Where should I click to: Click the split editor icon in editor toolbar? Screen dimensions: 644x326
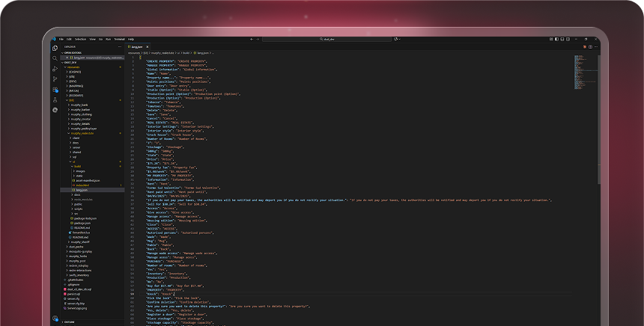590,47
